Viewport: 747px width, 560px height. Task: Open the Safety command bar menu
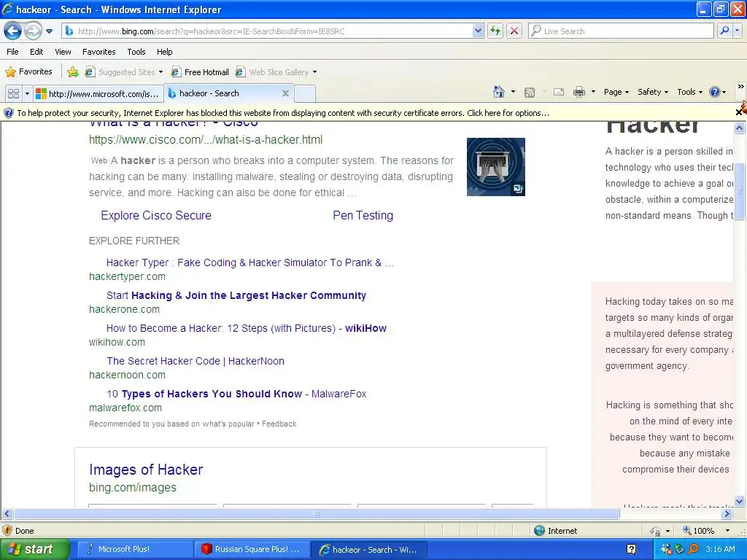pyautogui.click(x=653, y=92)
